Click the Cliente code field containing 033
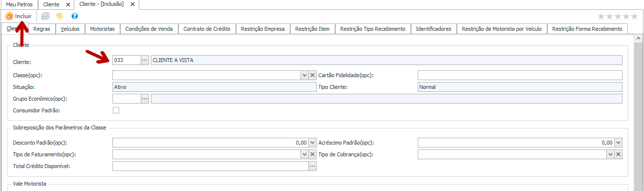Screen dimensions: 644x191 click(126, 60)
